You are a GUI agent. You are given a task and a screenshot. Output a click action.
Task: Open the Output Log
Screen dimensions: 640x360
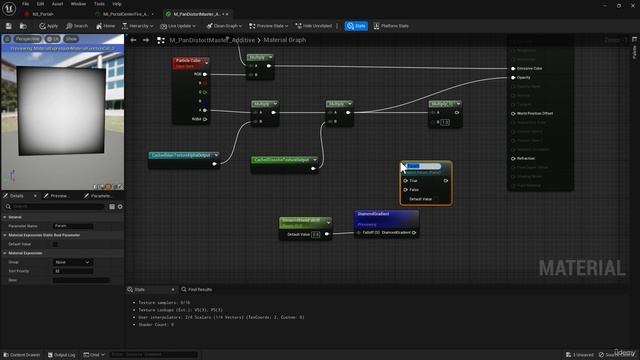click(x=62, y=355)
